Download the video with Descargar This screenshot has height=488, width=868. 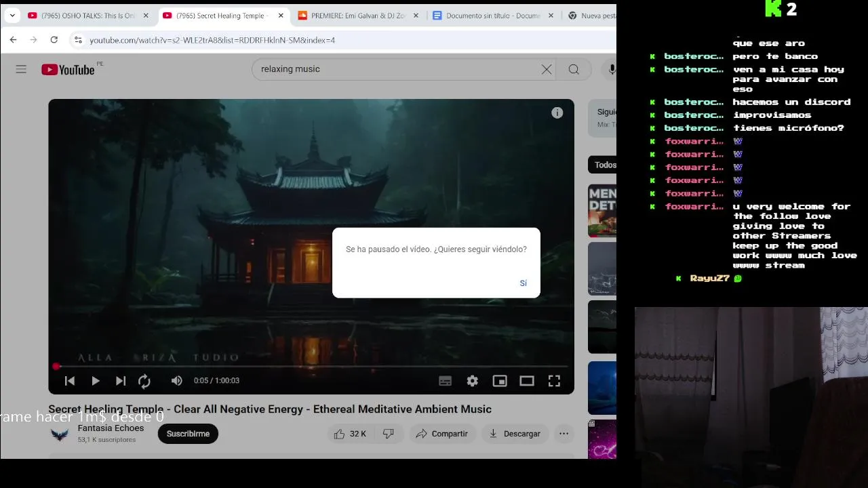pyautogui.click(x=515, y=434)
